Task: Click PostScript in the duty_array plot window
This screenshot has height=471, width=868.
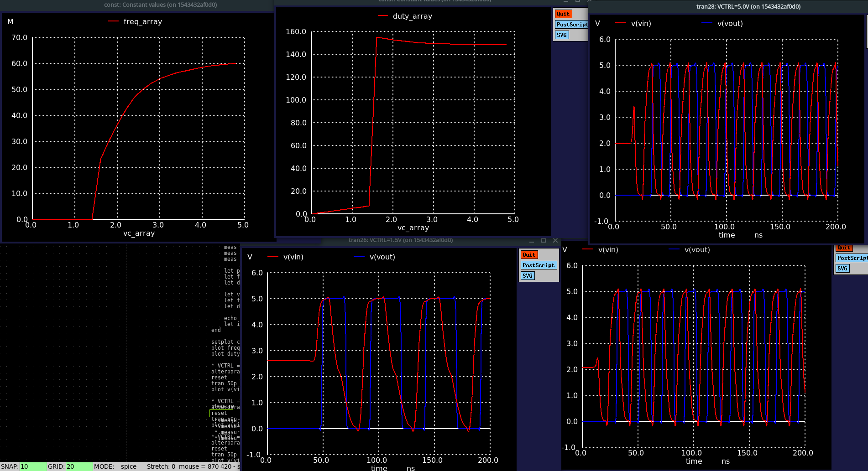Action: click(571, 25)
